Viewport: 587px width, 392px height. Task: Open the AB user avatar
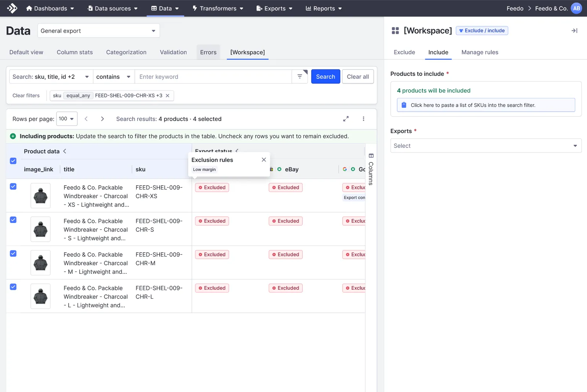click(576, 8)
